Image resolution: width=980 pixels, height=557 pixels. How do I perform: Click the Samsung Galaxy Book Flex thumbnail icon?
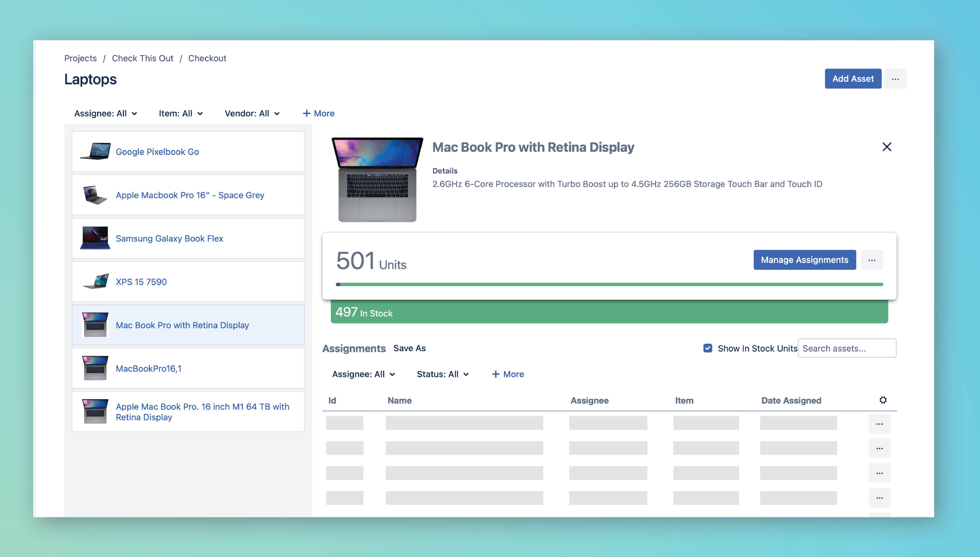point(95,238)
